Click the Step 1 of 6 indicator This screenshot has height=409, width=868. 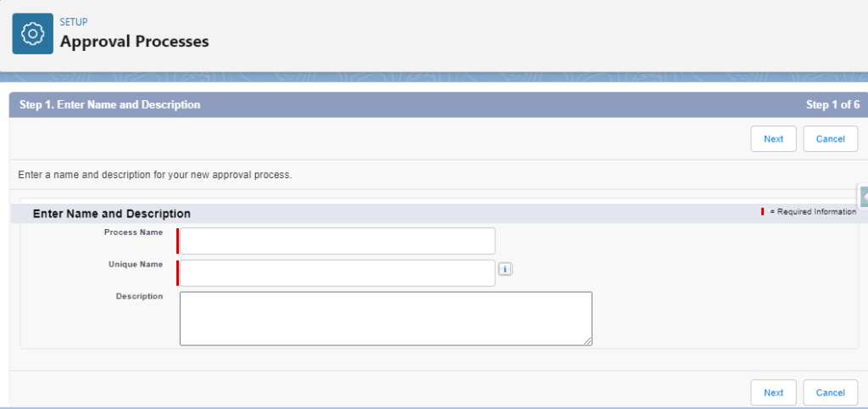tap(832, 105)
